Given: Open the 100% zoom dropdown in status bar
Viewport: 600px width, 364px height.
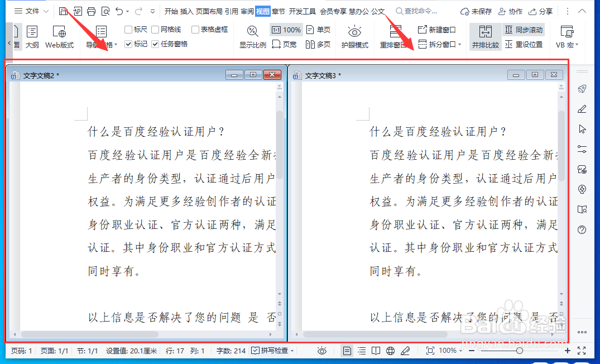Looking at the screenshot, I should (461, 351).
